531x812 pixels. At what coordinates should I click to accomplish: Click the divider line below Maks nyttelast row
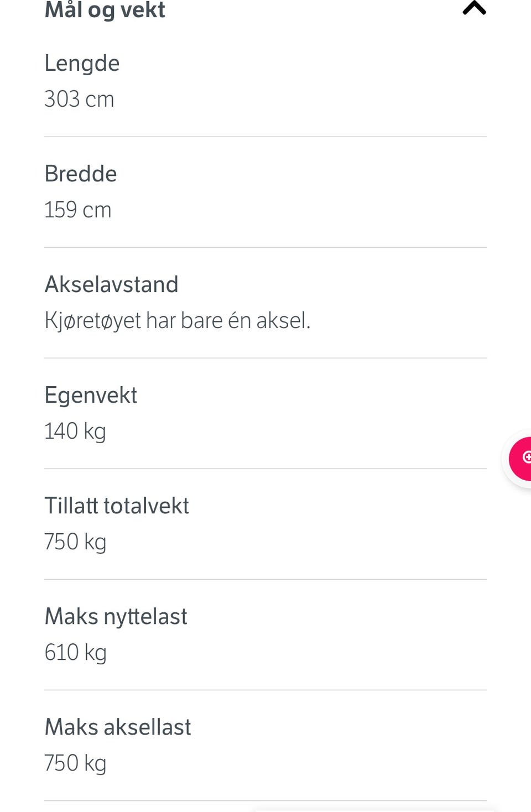(x=265, y=690)
